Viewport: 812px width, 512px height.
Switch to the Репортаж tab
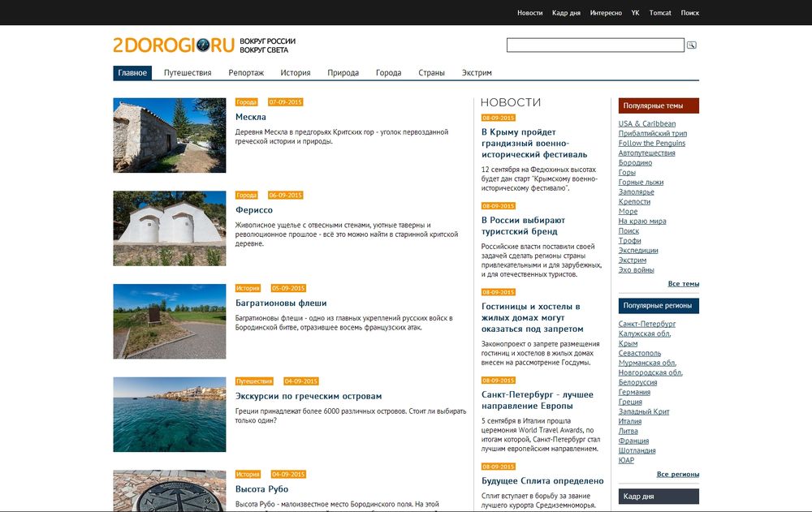pos(246,73)
